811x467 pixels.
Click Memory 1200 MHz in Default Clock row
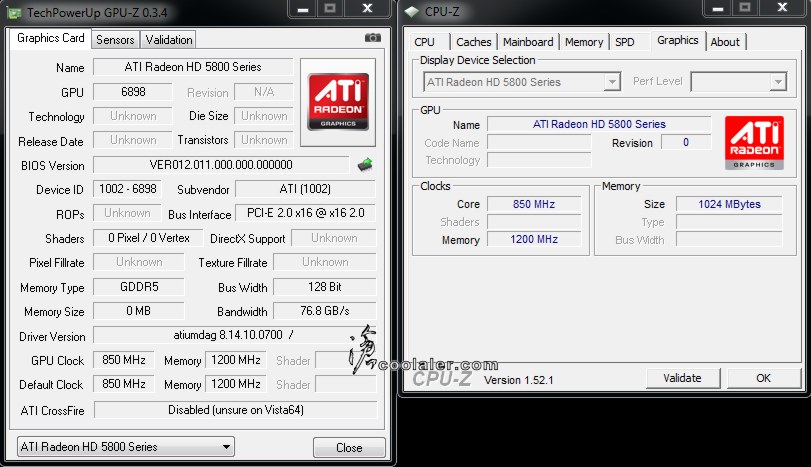[236, 384]
